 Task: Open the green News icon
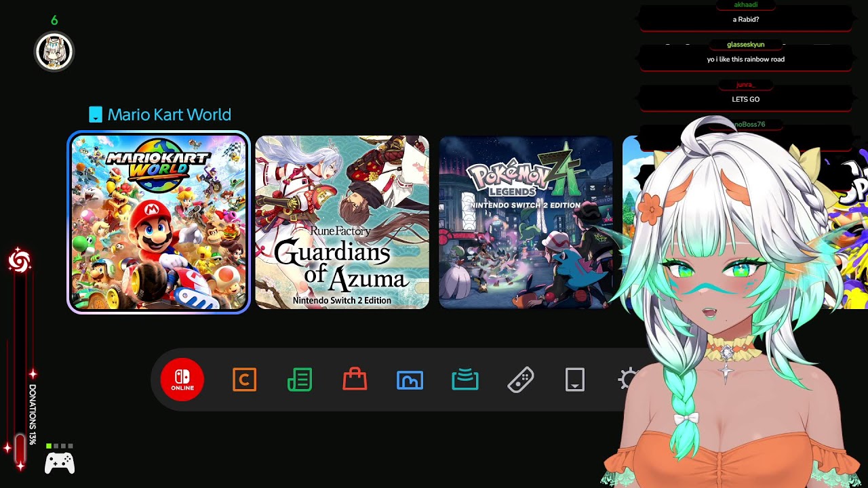[300, 380]
